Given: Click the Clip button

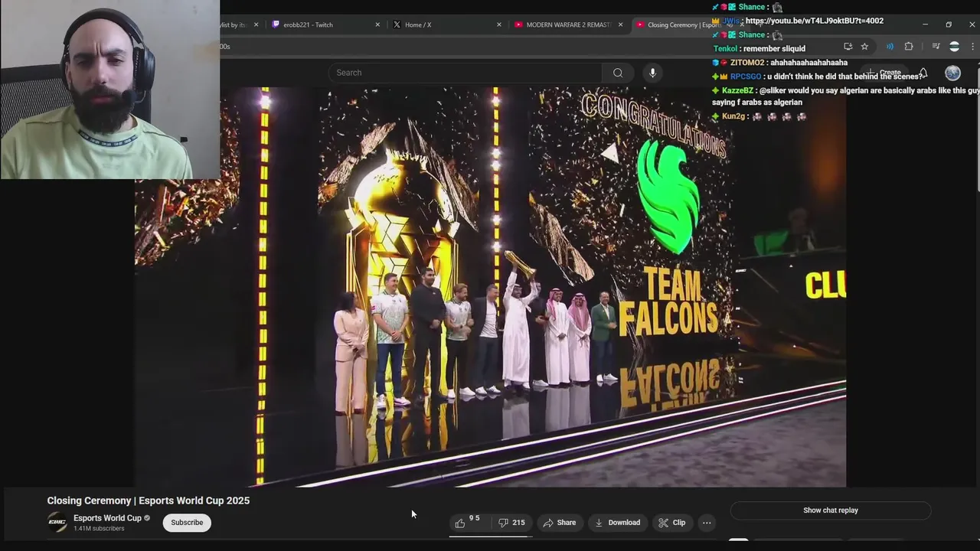Looking at the screenshot, I should [x=672, y=523].
